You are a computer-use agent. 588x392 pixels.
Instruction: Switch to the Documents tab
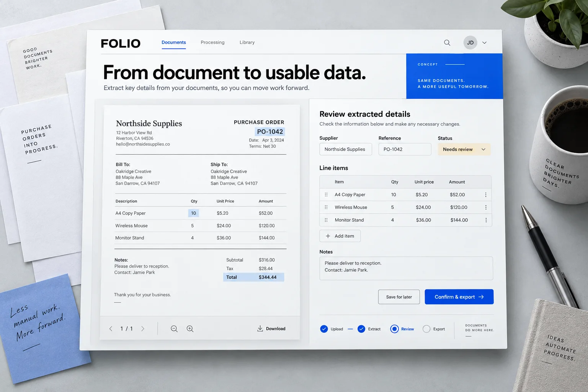tap(174, 42)
